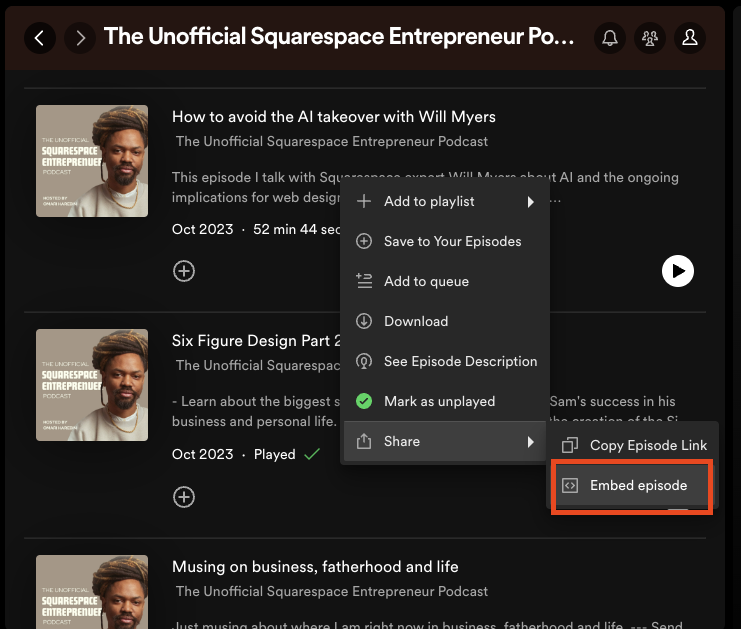Click the embed code icon
This screenshot has height=629, width=741.
point(570,485)
